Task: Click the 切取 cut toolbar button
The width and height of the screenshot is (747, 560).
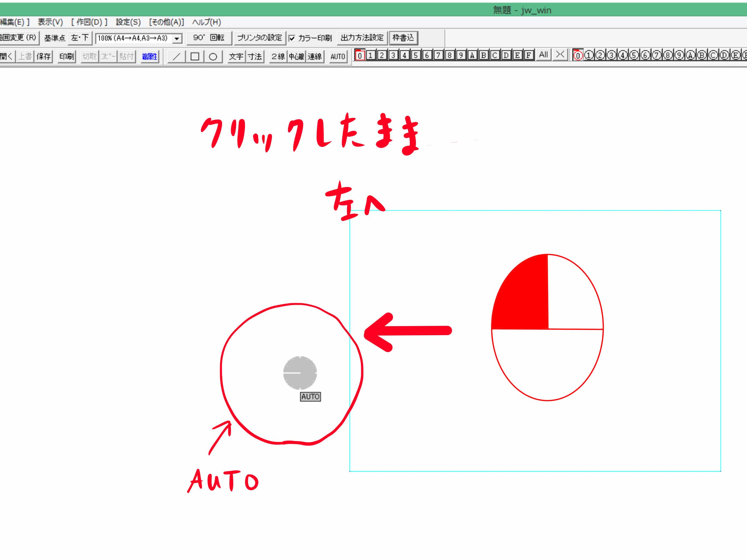Action: [x=90, y=56]
